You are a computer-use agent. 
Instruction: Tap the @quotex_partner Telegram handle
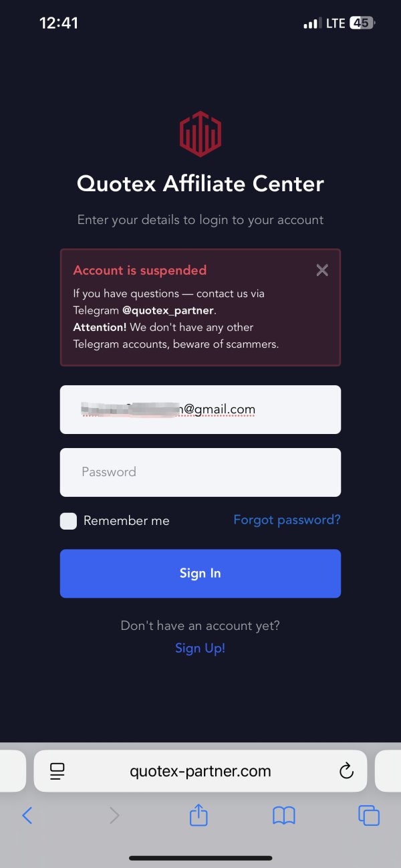[x=168, y=310]
